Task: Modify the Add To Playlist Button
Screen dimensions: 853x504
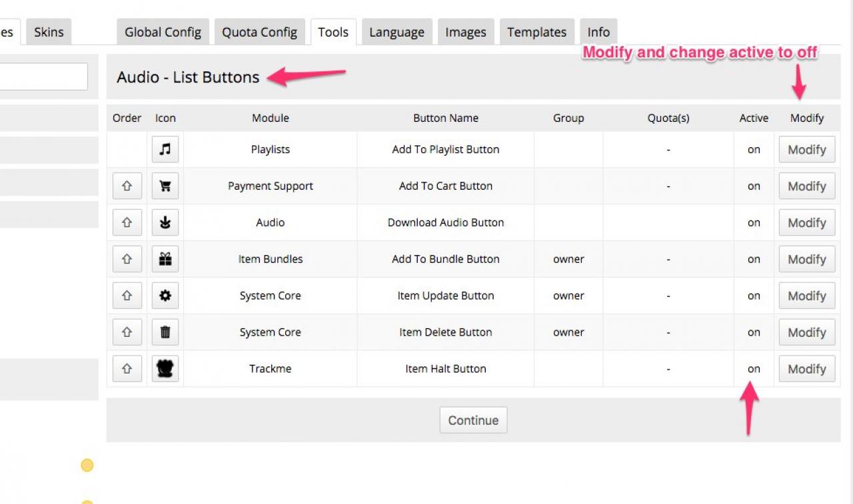Action: coord(806,150)
